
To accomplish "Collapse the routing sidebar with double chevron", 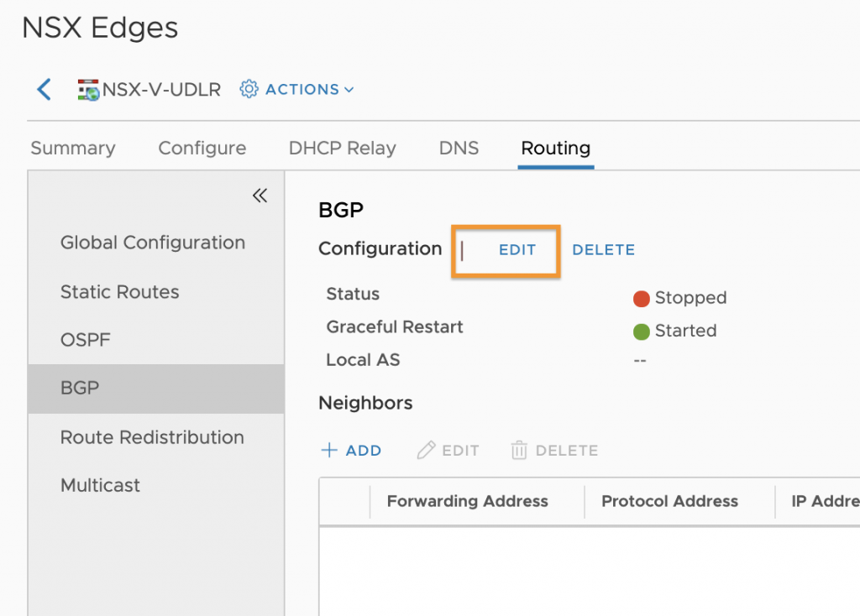I will 260,195.
